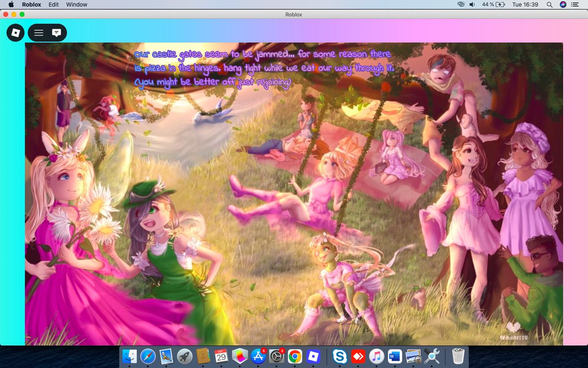Switch to Roblox in the dock

coord(313,357)
